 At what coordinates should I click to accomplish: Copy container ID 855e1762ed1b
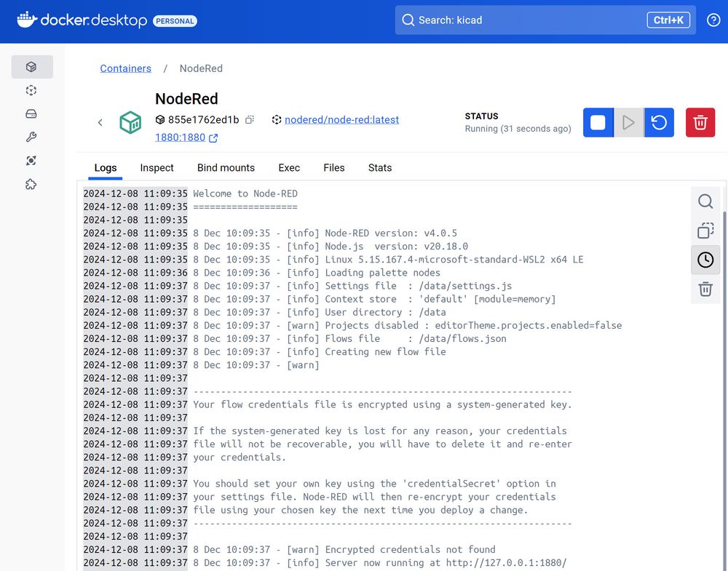tap(249, 120)
